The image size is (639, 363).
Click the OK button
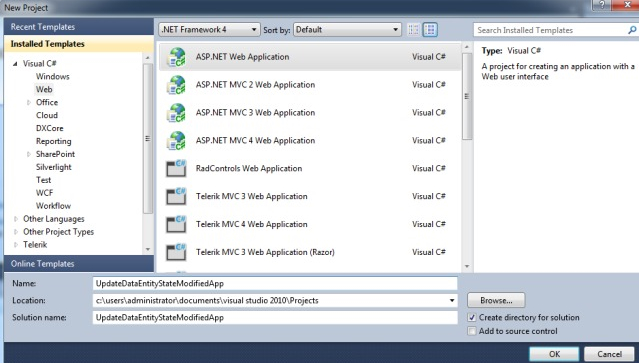[x=554, y=354]
